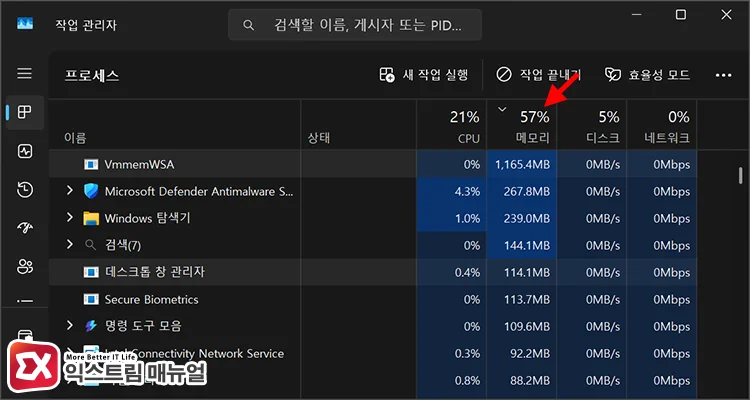The height and width of the screenshot is (400, 750).
Task: Open the Startup apps sidebar icon
Action: pyautogui.click(x=24, y=228)
